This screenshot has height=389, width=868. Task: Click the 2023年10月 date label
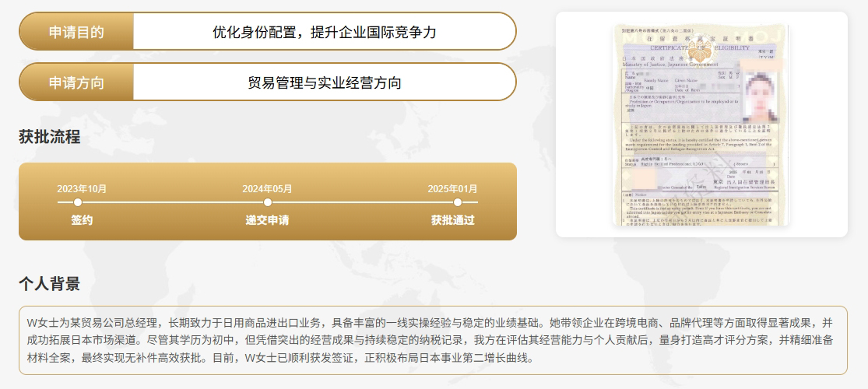(x=82, y=189)
